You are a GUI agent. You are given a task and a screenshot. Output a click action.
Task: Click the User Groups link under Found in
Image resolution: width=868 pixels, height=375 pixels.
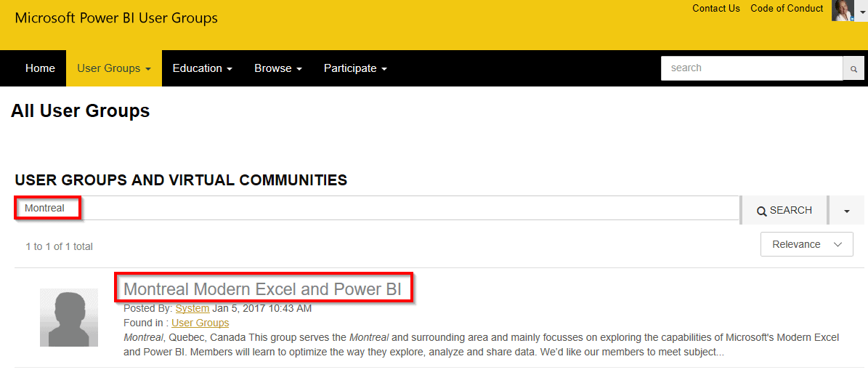200,323
